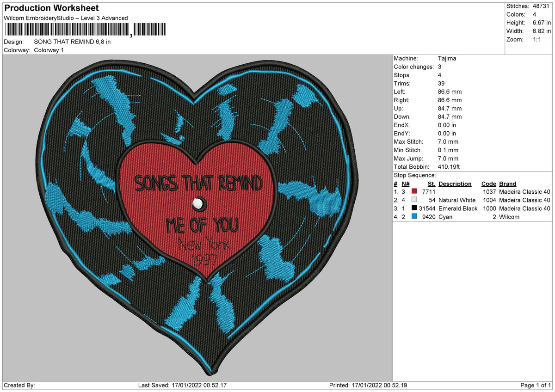Select the Up value 84.7 mm
555x392 pixels.
[x=450, y=109]
